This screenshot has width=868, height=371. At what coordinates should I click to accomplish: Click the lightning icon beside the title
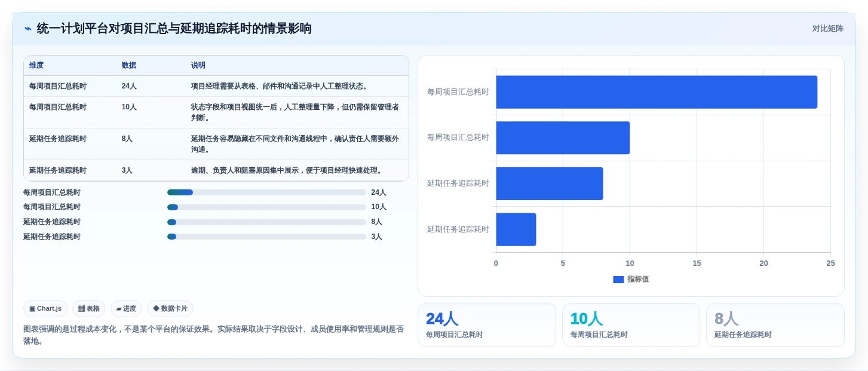coord(27,29)
